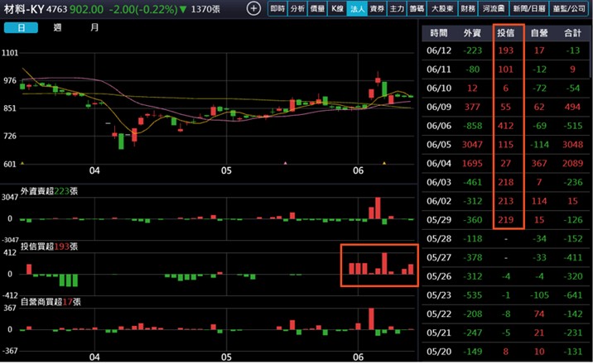Click the plus icon to add stock
This screenshot has width=593, height=364.
[253, 8]
